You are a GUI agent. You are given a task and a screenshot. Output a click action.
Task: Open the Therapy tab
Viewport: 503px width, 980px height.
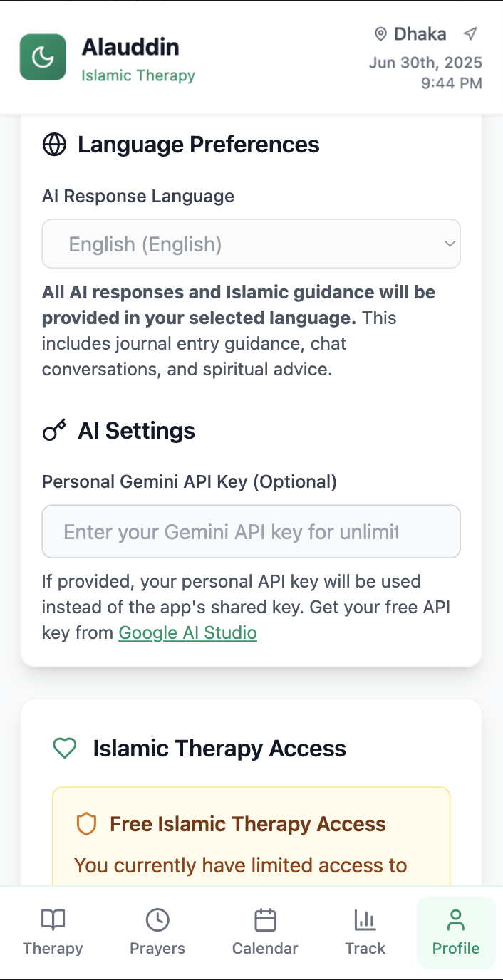(53, 932)
